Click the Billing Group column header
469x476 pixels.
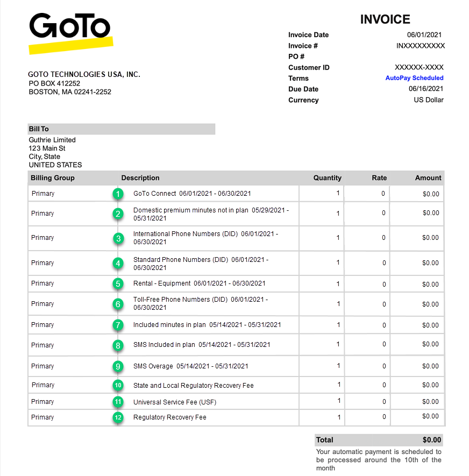pyautogui.click(x=53, y=178)
